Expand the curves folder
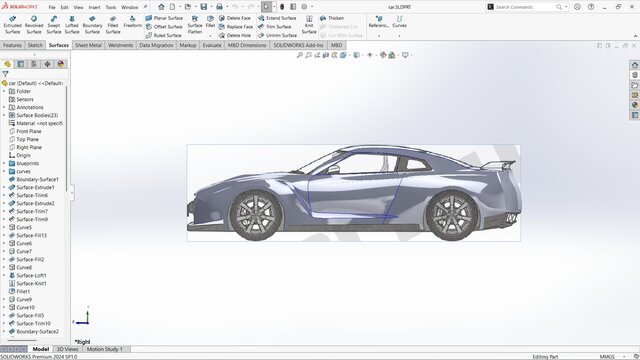The image size is (640, 360). coord(4,171)
